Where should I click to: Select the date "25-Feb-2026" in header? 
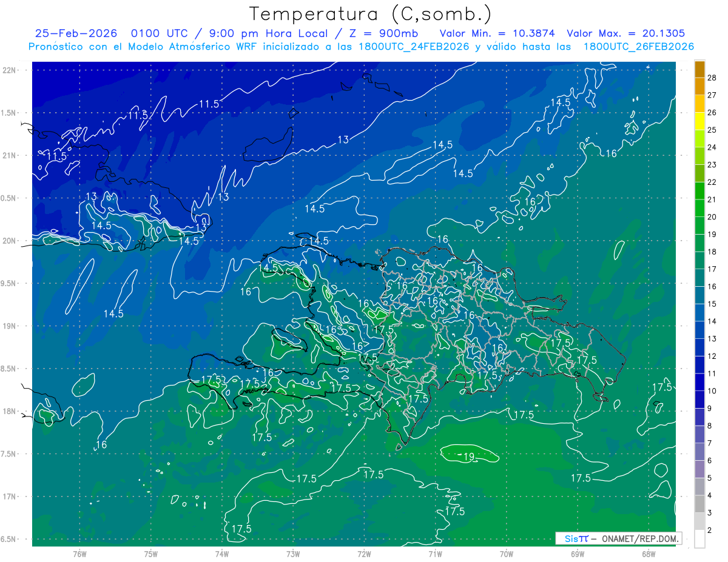point(76,33)
